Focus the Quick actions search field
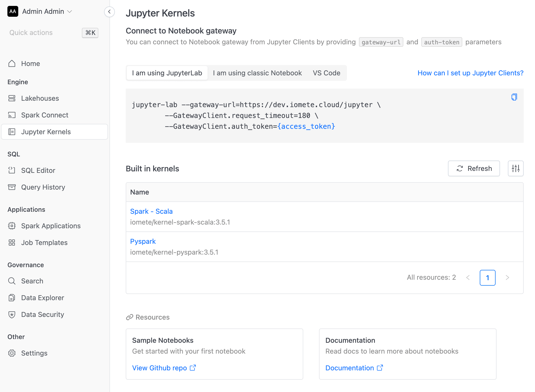 31,33
